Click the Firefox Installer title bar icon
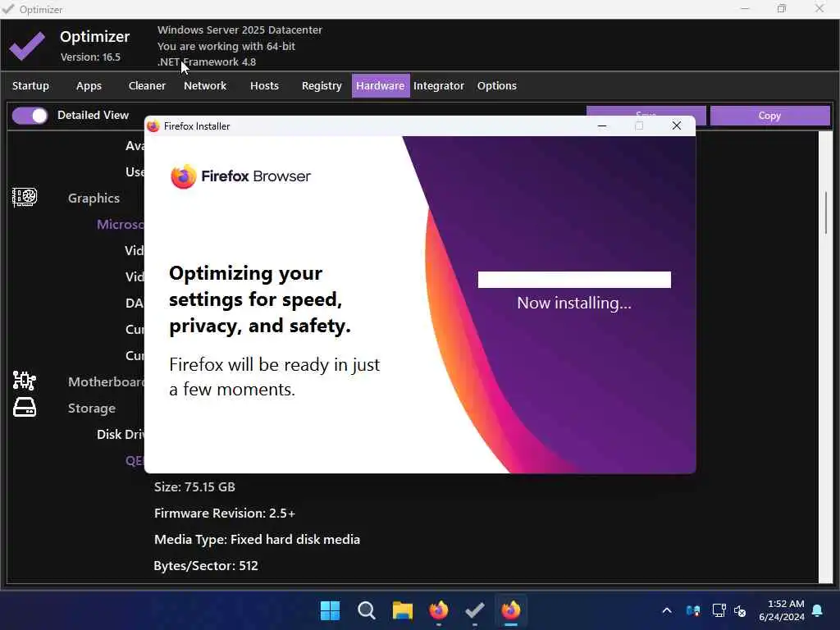The width and height of the screenshot is (840, 630). coord(153,126)
